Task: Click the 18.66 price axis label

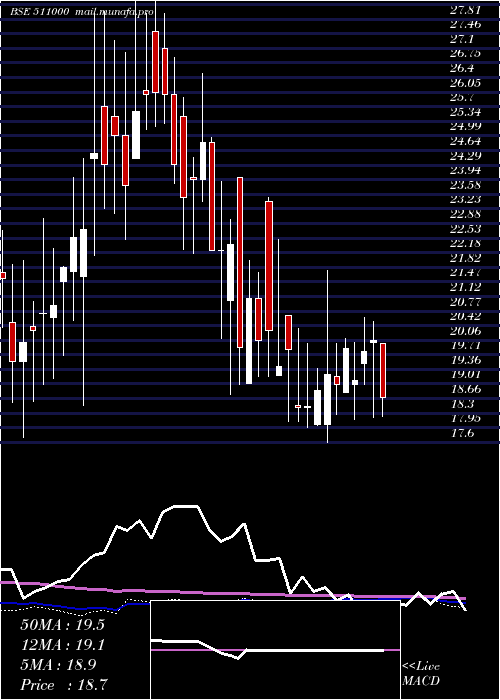Action: 465,389
